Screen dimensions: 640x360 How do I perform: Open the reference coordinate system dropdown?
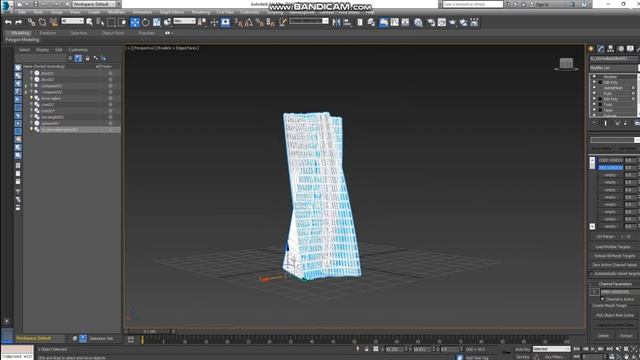tap(184, 21)
